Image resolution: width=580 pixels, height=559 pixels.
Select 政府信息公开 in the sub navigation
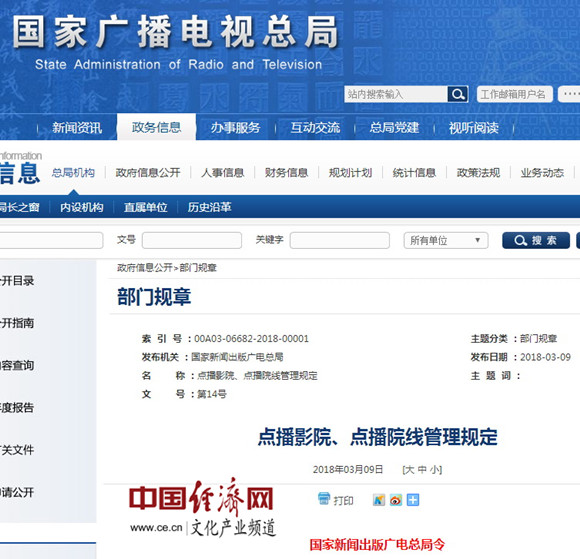pyautogui.click(x=148, y=173)
